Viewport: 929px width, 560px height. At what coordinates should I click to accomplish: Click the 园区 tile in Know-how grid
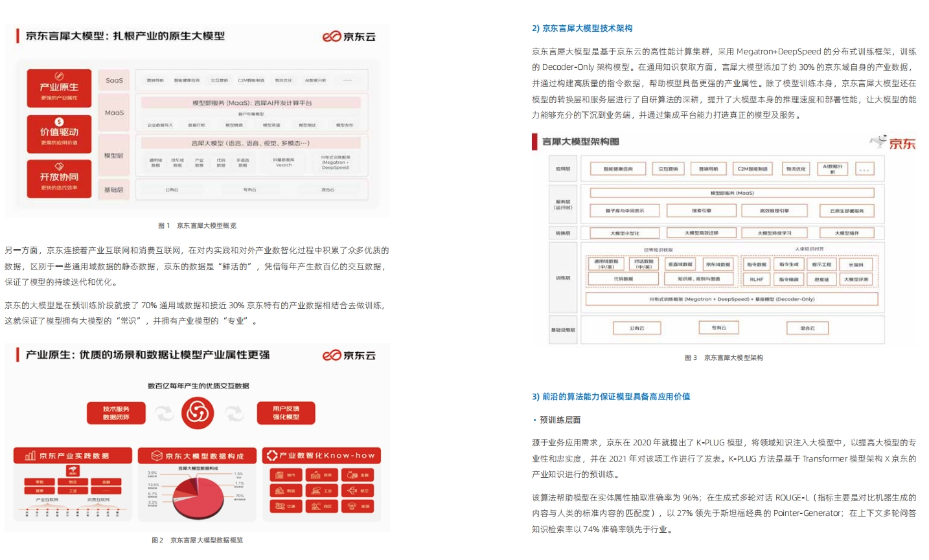tap(323, 506)
